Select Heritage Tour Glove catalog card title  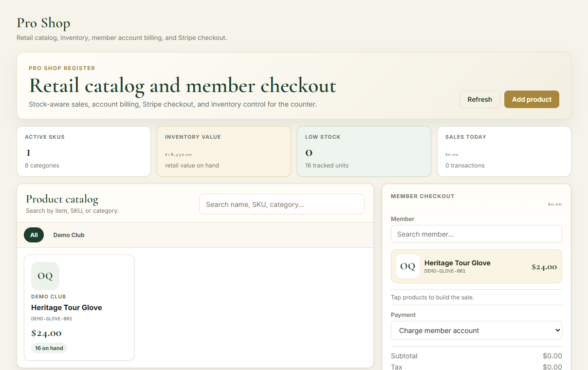[x=67, y=308]
